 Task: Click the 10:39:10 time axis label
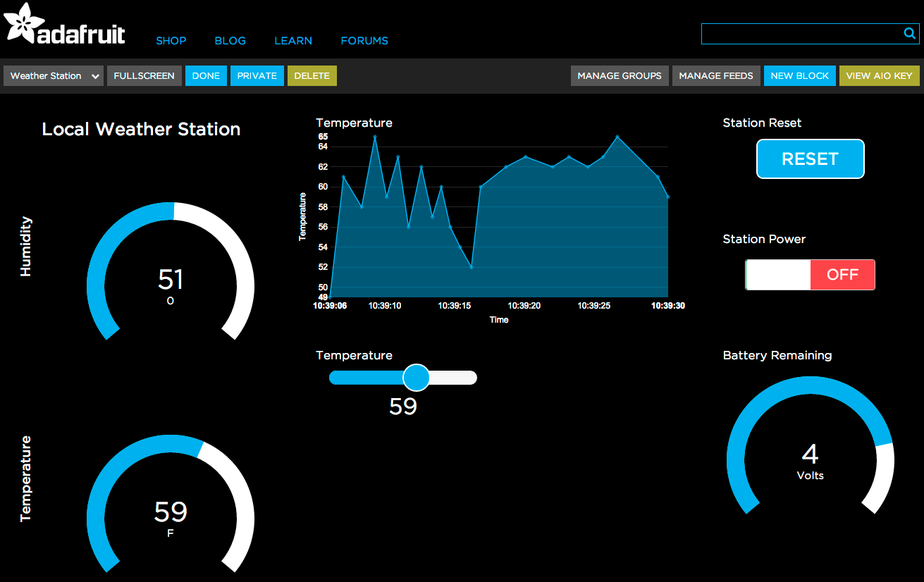pyautogui.click(x=385, y=306)
